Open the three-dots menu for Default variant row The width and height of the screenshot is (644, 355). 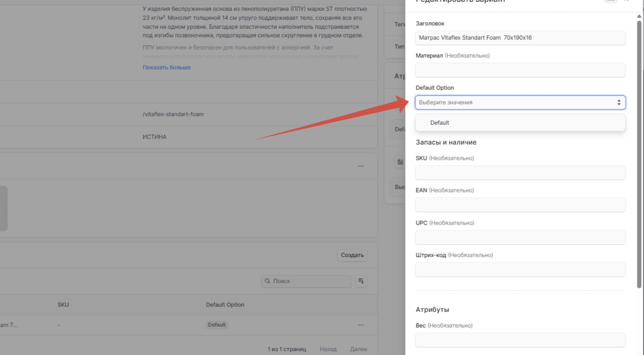tap(361, 325)
